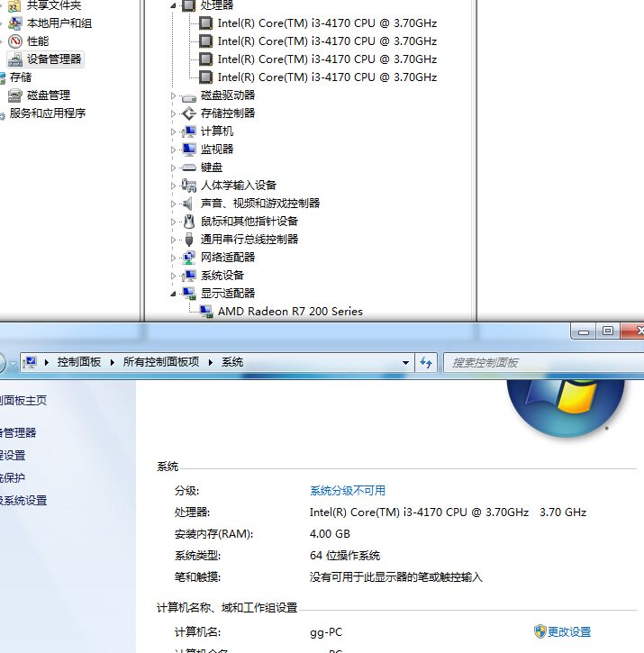Collapse the 处理器 tree node
Viewport: 644px width, 653px height.
173,5
